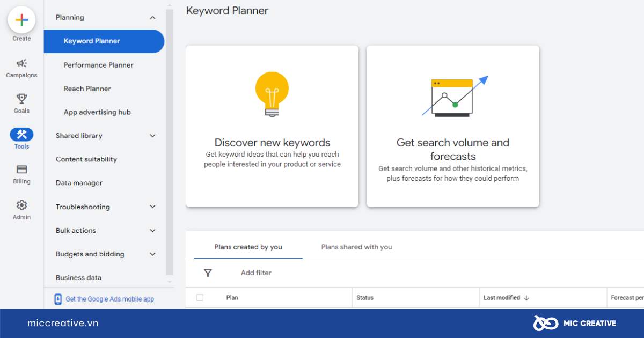Viewport: 644px width, 338px height.
Task: Select Keyword Planner menu item
Action: coord(104,41)
